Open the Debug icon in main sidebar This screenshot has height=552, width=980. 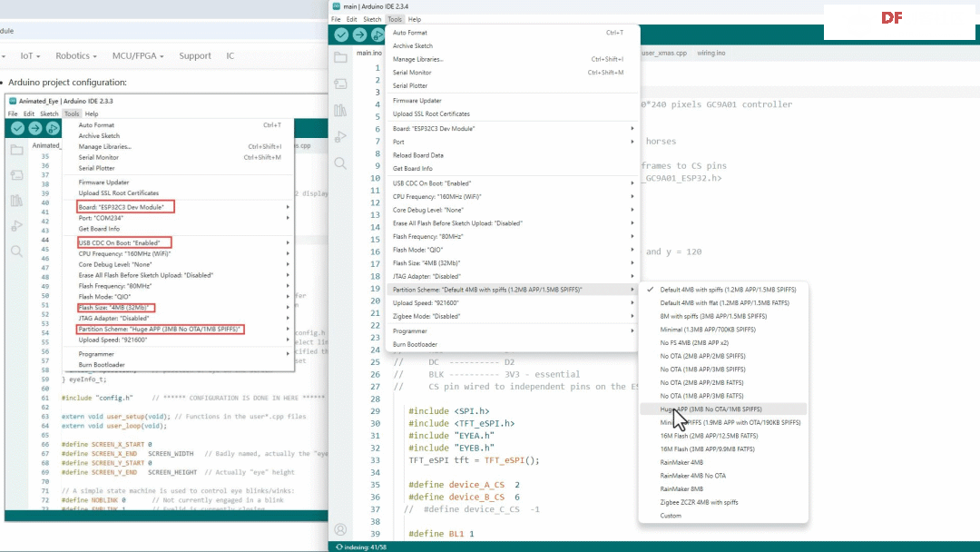click(x=340, y=137)
